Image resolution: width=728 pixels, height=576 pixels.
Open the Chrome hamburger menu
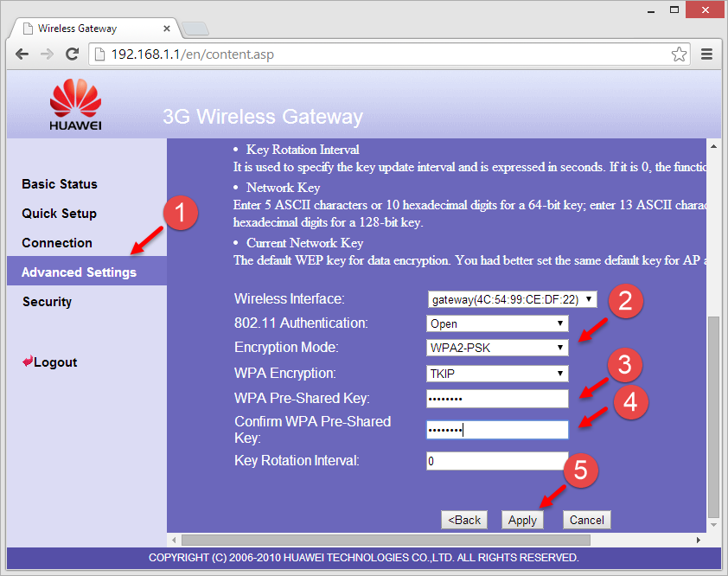point(706,54)
